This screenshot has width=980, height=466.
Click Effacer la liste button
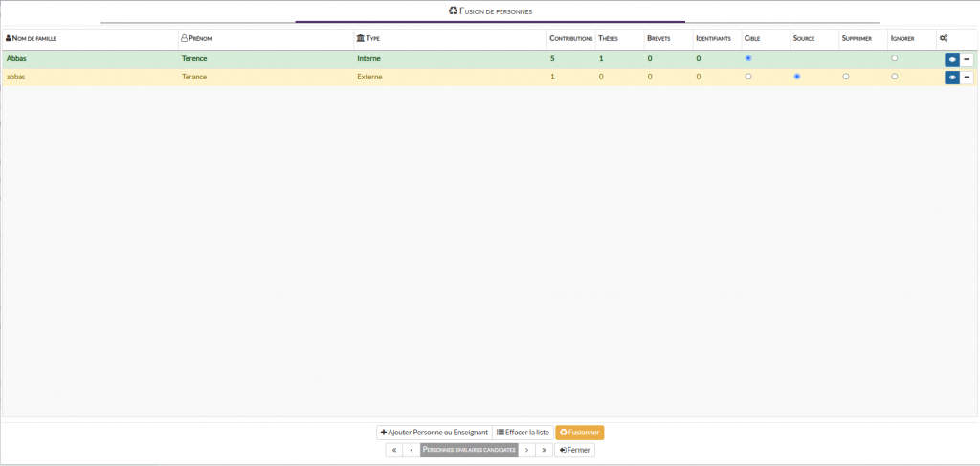(x=523, y=433)
